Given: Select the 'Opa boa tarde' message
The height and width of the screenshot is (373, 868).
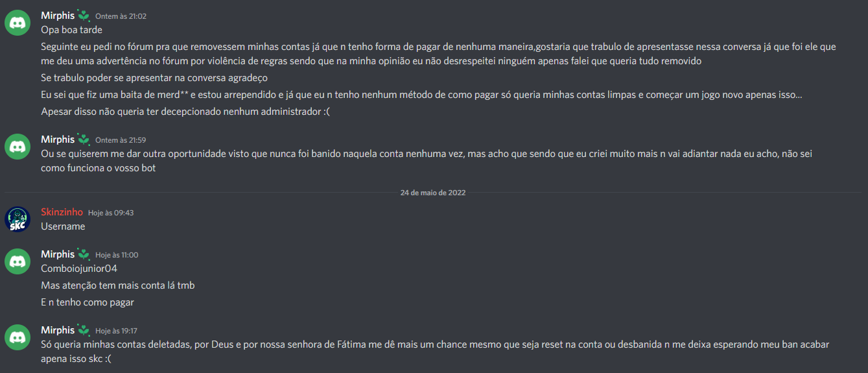Looking at the screenshot, I should (71, 29).
